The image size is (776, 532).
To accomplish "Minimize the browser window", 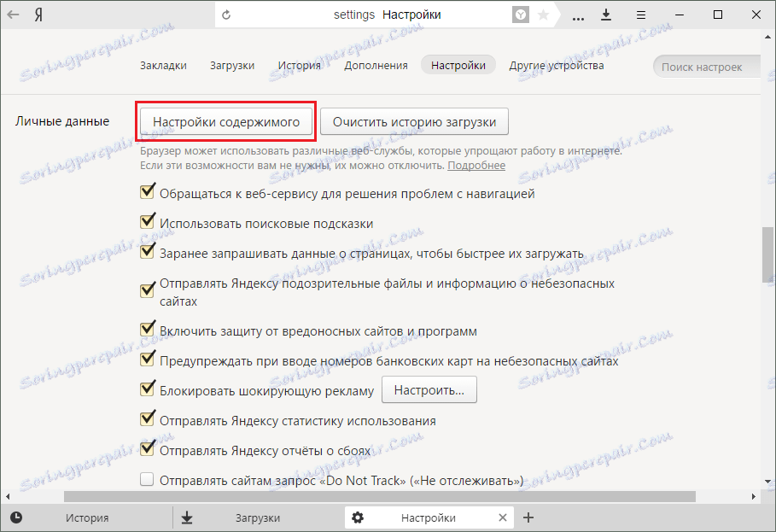I will 680,15.
